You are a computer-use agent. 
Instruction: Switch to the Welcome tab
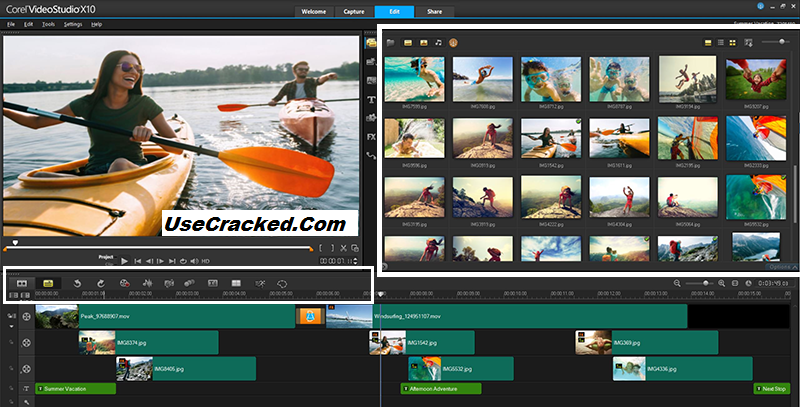[314, 12]
